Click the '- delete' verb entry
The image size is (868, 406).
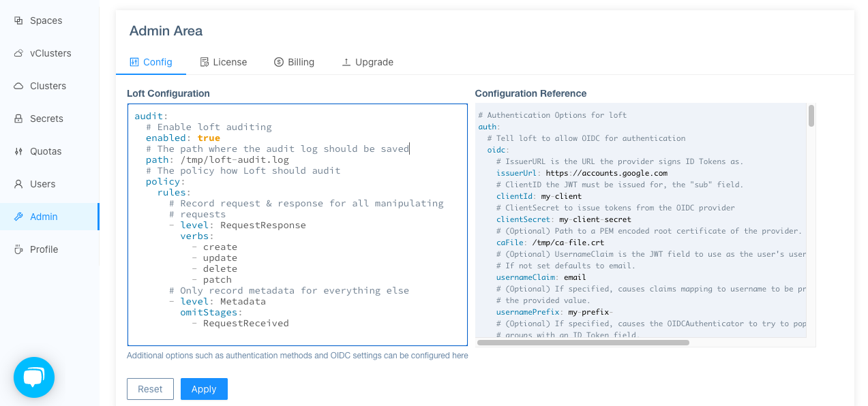tap(215, 268)
